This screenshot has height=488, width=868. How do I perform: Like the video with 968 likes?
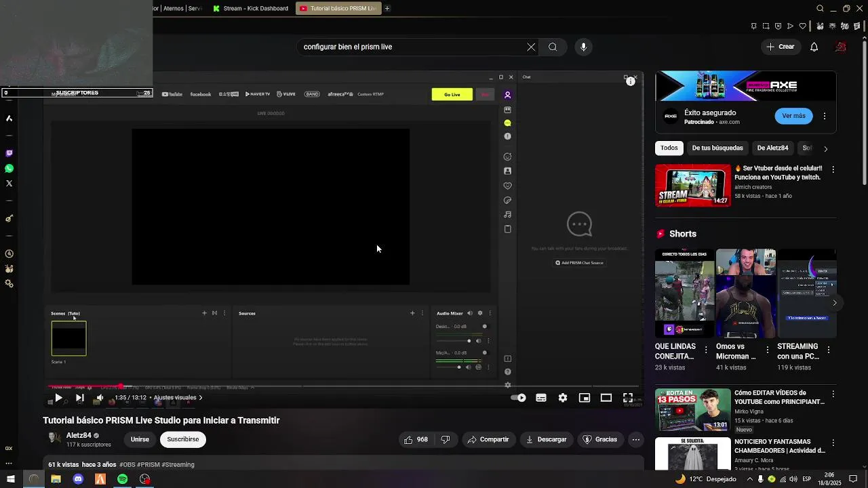[x=416, y=439]
